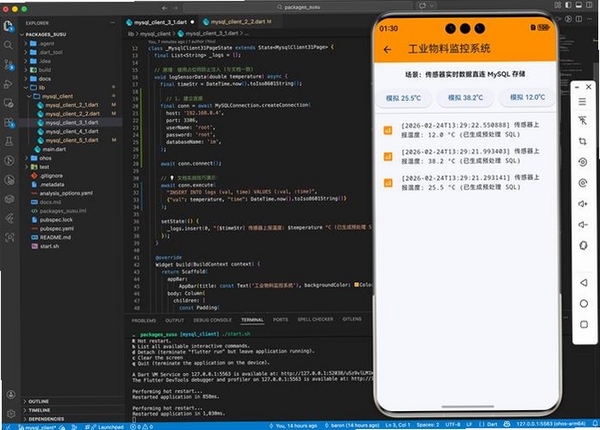
Task: Click Ln 3, Col 1 in status bar
Action: pyautogui.click(x=397, y=425)
